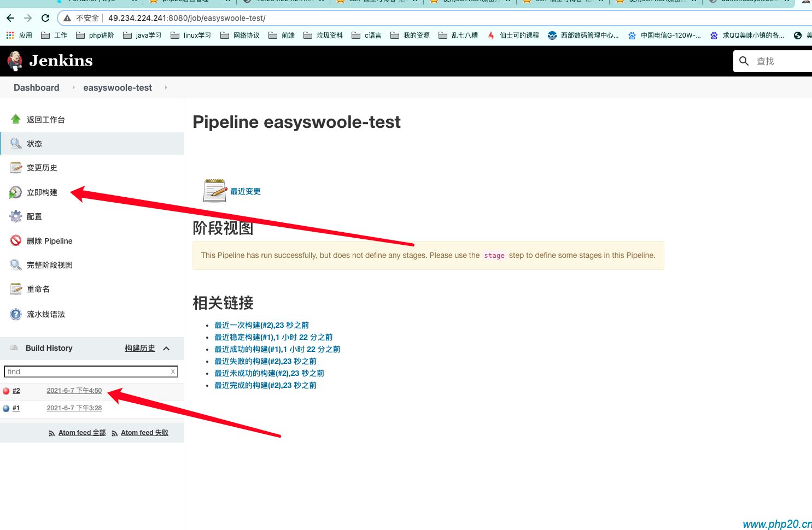Image resolution: width=812 pixels, height=530 pixels.
Task: Click the blue help icon for 流水线语法
Action: point(16,314)
